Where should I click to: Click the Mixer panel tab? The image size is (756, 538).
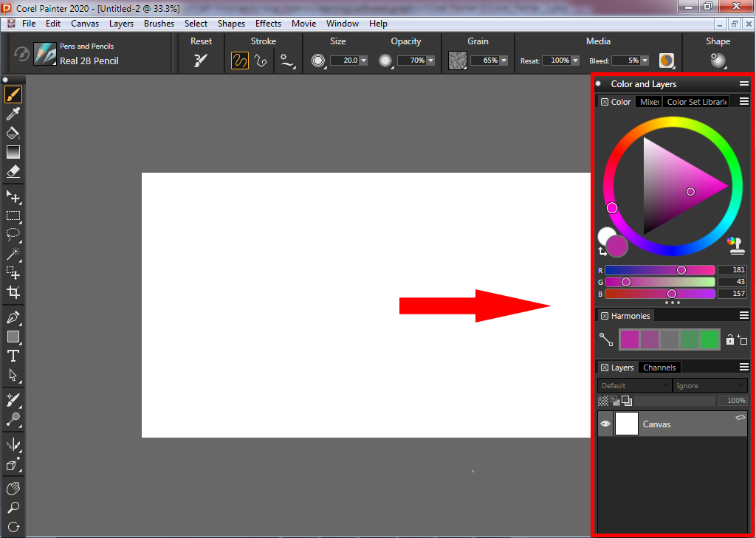(x=649, y=102)
